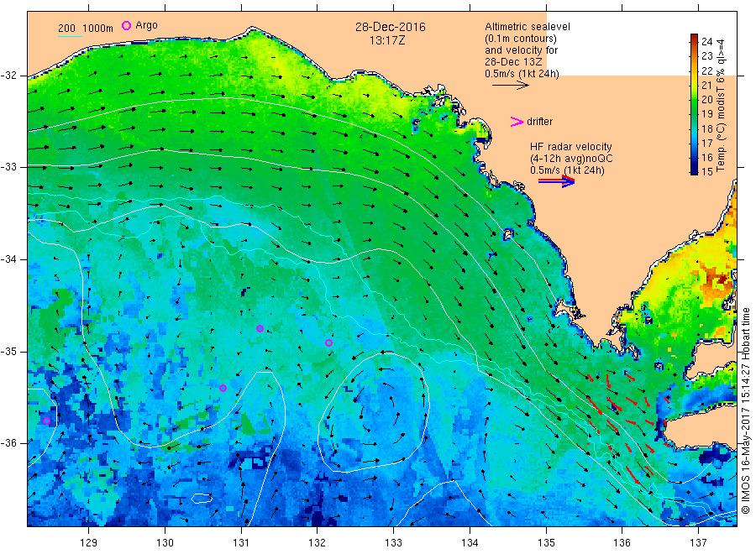This screenshot has width=756, height=554.
Task: Click the time label 13:17Z
Action: (387, 40)
